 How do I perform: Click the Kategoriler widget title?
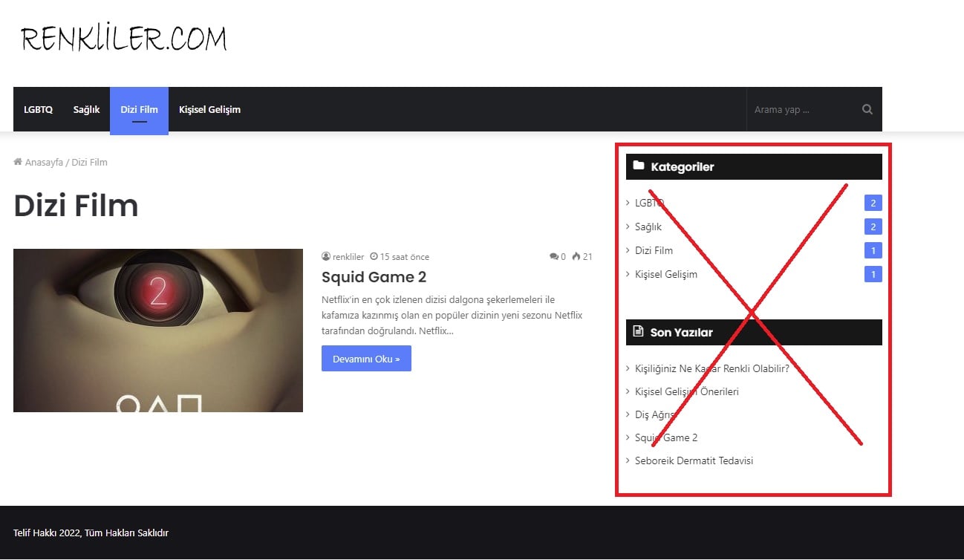(683, 166)
